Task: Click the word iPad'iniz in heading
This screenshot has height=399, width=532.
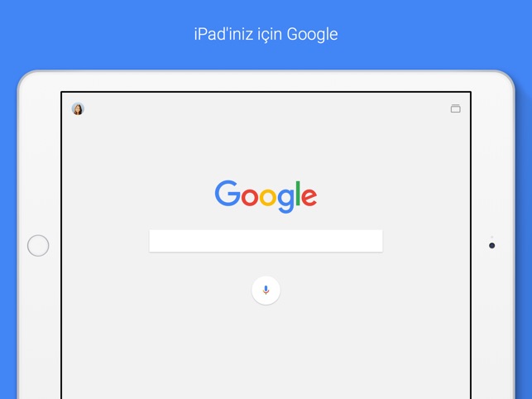Action: pos(223,34)
